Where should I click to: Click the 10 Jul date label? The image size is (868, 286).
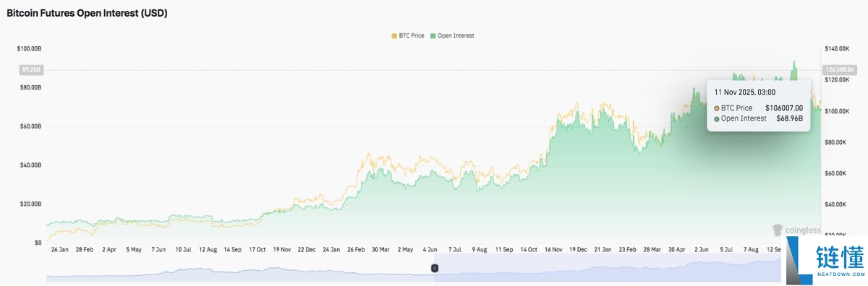coord(183,249)
